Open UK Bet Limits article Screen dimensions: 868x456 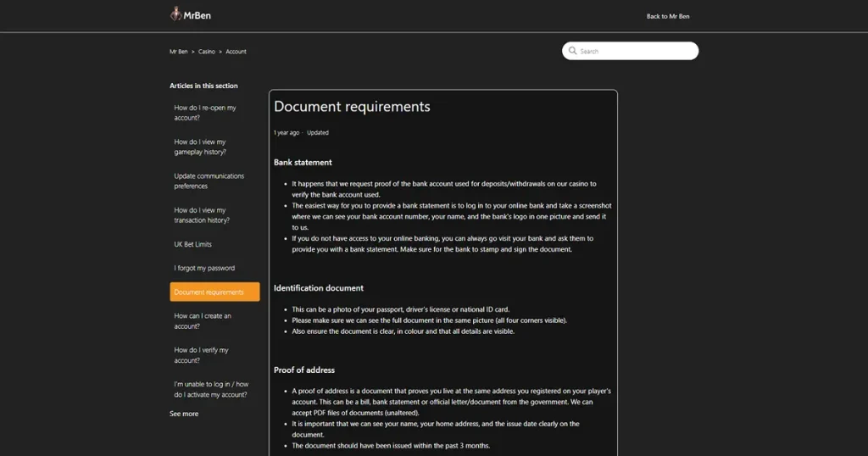pyautogui.click(x=192, y=244)
